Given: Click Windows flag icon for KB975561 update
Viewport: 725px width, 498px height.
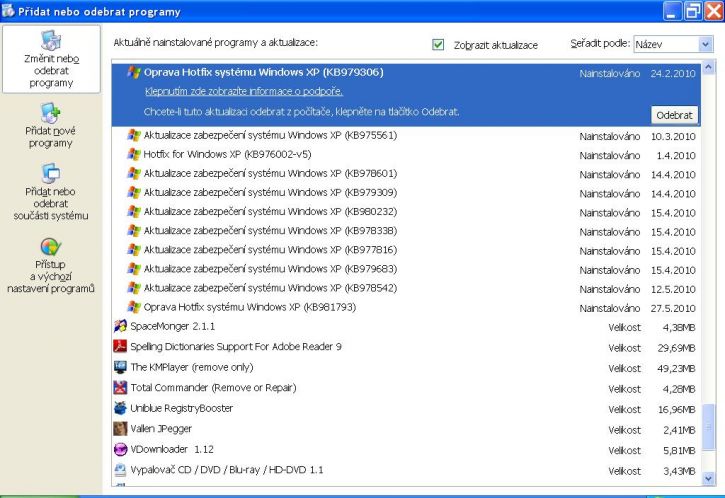Looking at the screenshot, I should pyautogui.click(x=134, y=135).
